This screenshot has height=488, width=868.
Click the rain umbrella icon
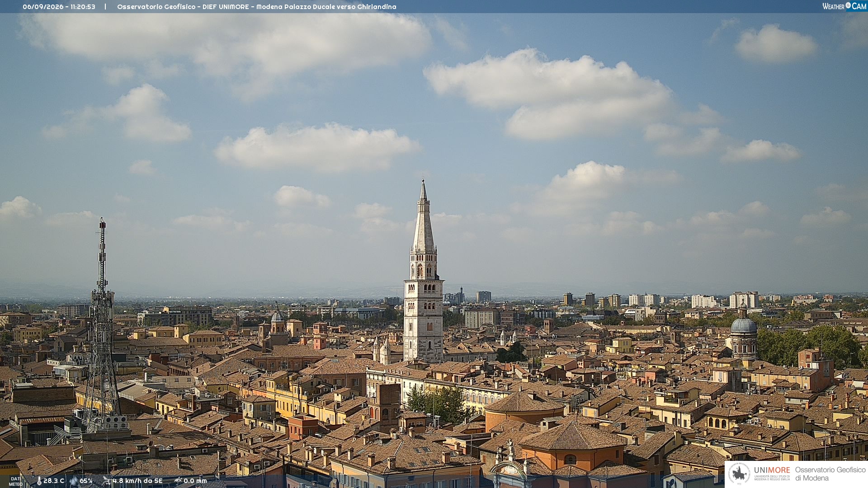pos(178,481)
